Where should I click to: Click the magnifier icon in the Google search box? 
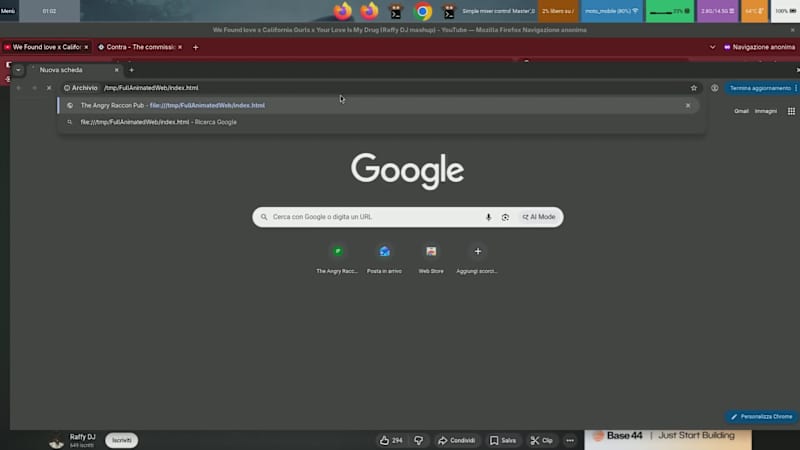click(x=264, y=217)
